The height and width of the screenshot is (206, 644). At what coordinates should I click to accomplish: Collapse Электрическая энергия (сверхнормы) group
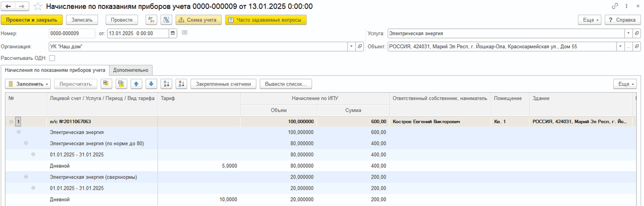click(x=26, y=177)
